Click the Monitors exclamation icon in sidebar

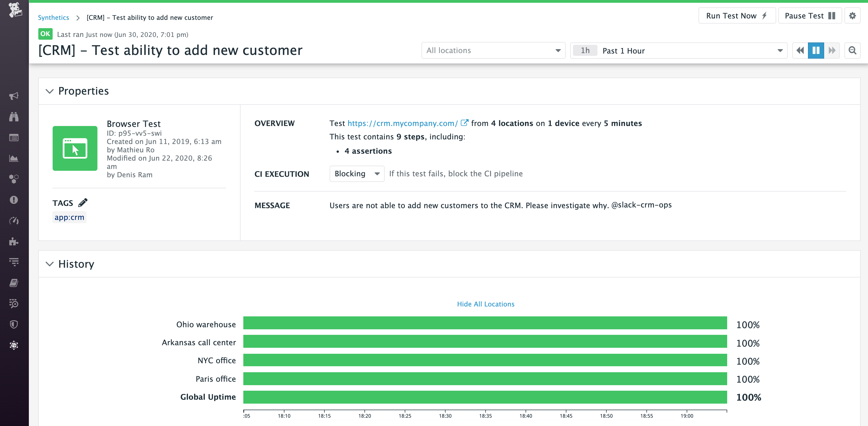(14, 200)
